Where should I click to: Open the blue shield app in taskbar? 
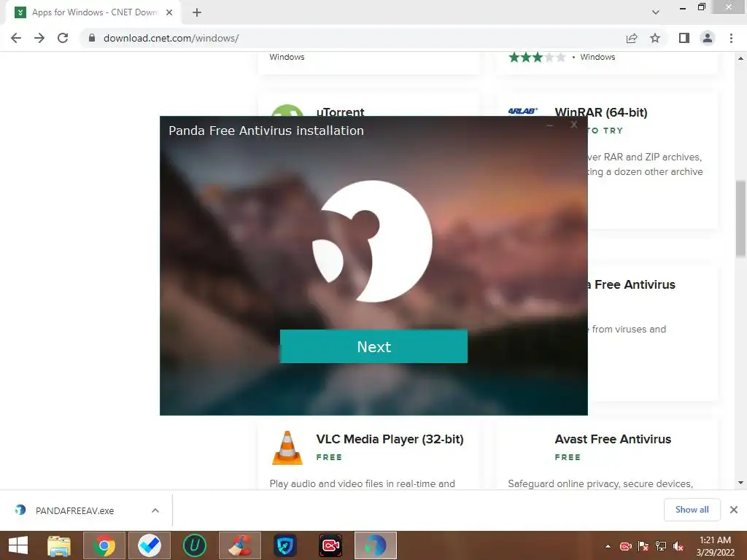[x=285, y=545]
